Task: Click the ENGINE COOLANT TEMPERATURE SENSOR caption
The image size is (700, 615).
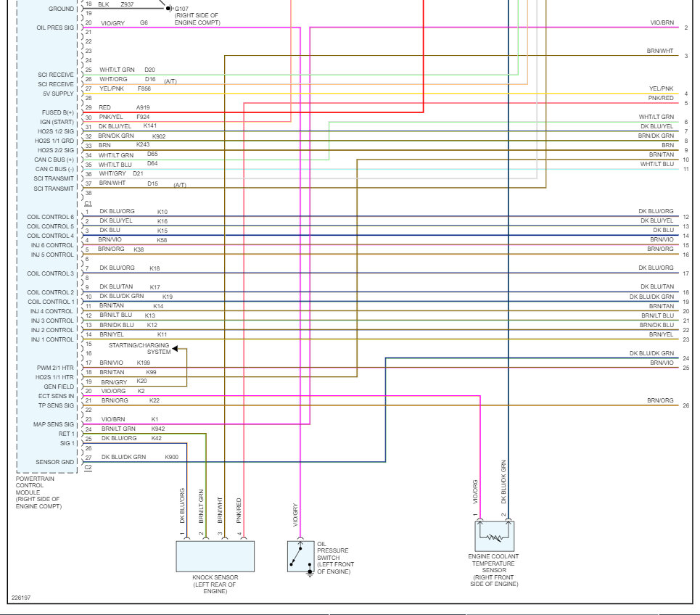Action: pos(494,570)
